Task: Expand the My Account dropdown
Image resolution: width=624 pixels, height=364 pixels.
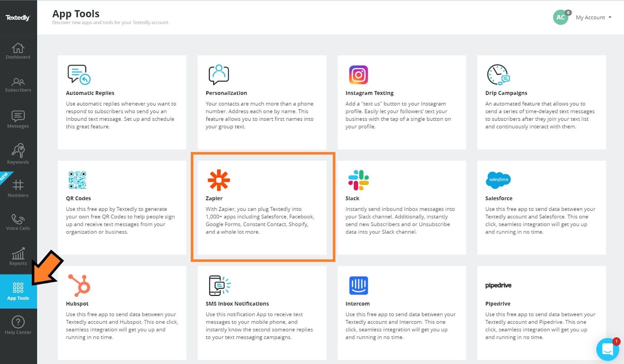Action: [594, 18]
